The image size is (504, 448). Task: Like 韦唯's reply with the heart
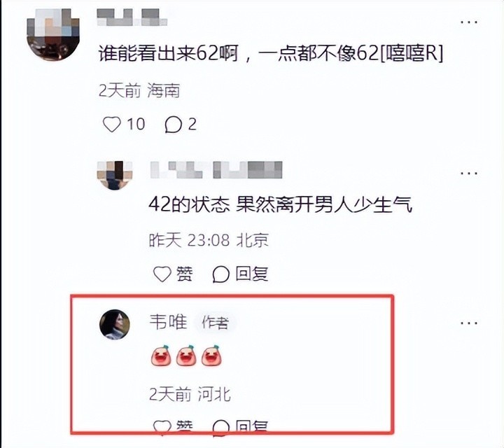(x=162, y=427)
